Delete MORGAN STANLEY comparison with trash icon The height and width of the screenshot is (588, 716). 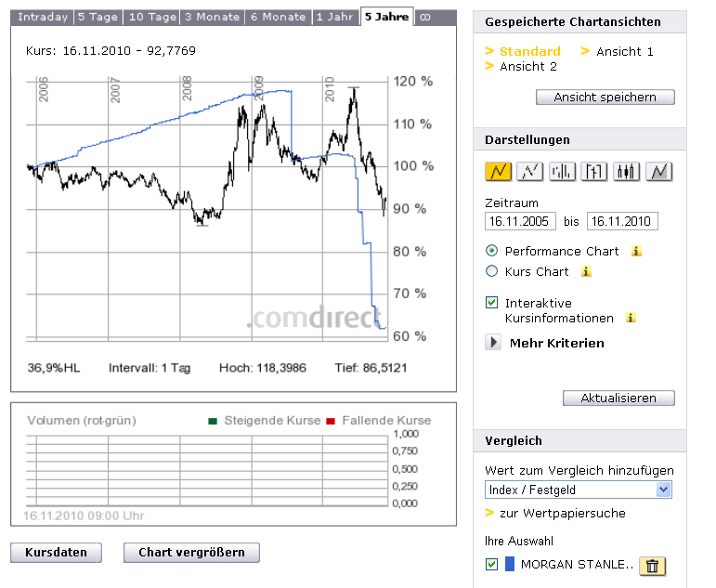652,566
